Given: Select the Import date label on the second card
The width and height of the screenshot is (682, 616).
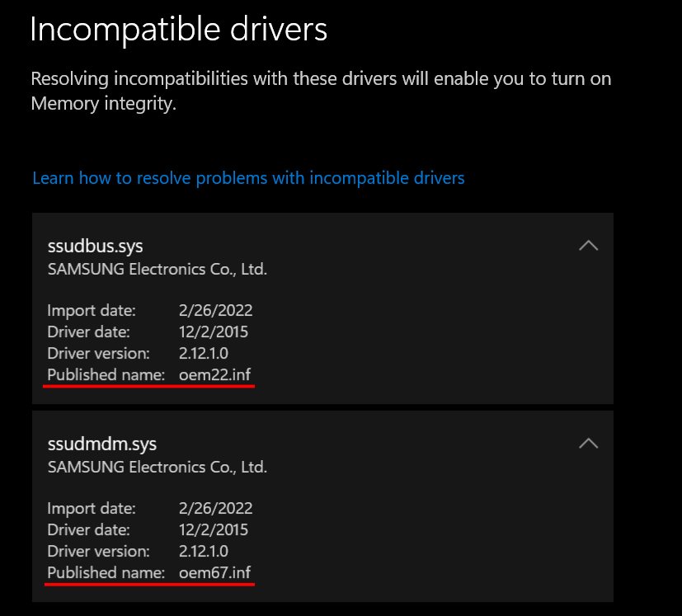Looking at the screenshot, I should point(91,508).
